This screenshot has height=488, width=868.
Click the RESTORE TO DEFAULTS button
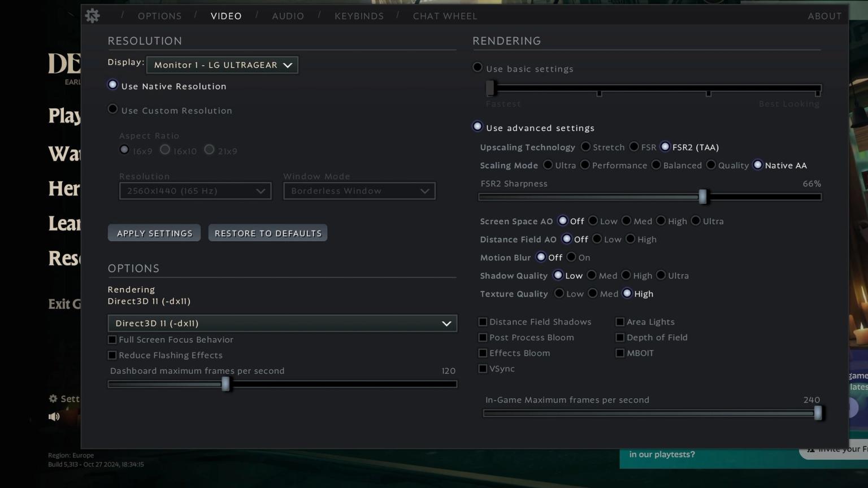(x=267, y=233)
